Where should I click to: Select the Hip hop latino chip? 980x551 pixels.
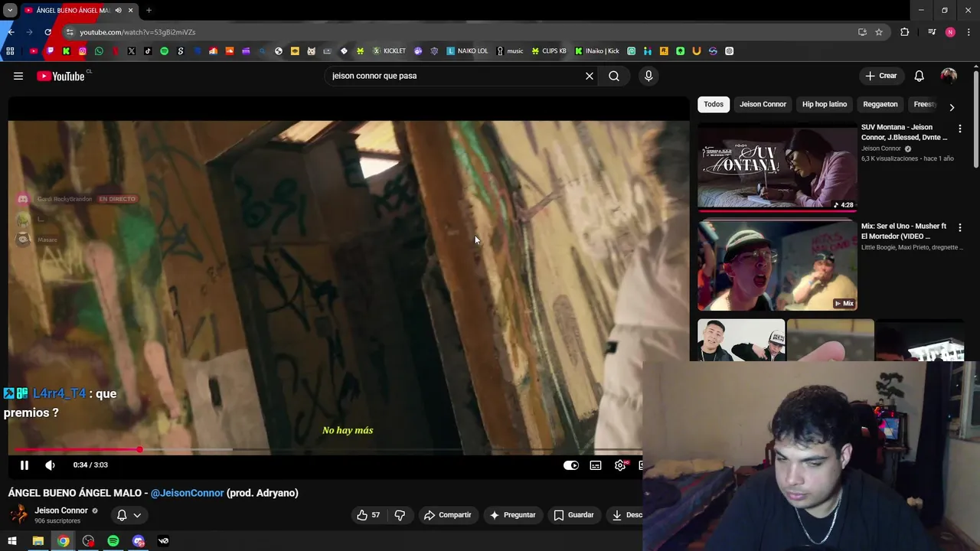click(825, 104)
